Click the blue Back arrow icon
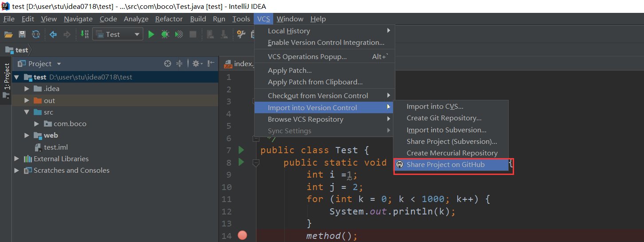This screenshot has height=242, width=644. 53,34
